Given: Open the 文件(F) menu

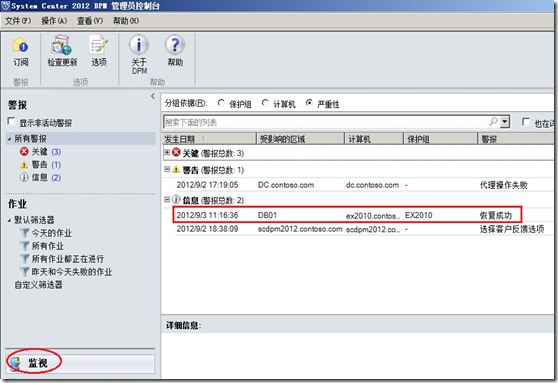Looking at the screenshot, I should pyautogui.click(x=18, y=21).
